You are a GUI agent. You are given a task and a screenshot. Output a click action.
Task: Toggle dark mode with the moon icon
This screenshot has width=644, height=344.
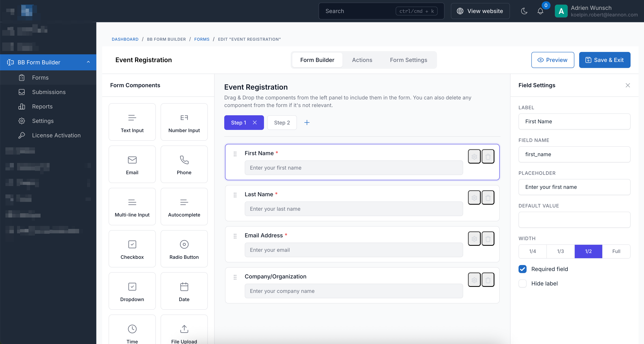pyautogui.click(x=524, y=11)
